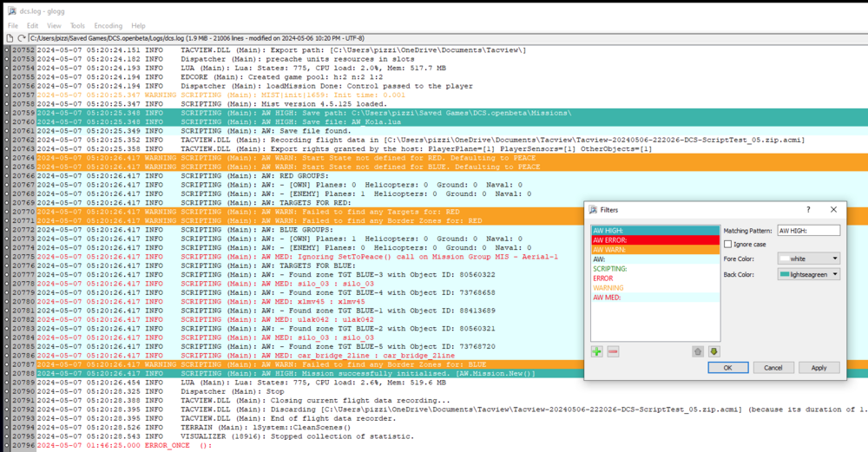
Task: Click the open file icon in the toolbar
Action: [10, 38]
